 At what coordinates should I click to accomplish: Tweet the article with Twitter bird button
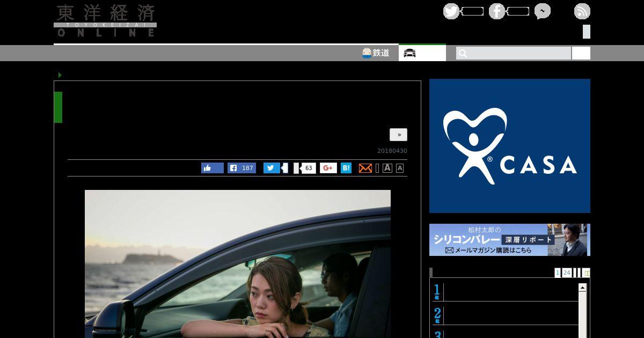pos(272,168)
